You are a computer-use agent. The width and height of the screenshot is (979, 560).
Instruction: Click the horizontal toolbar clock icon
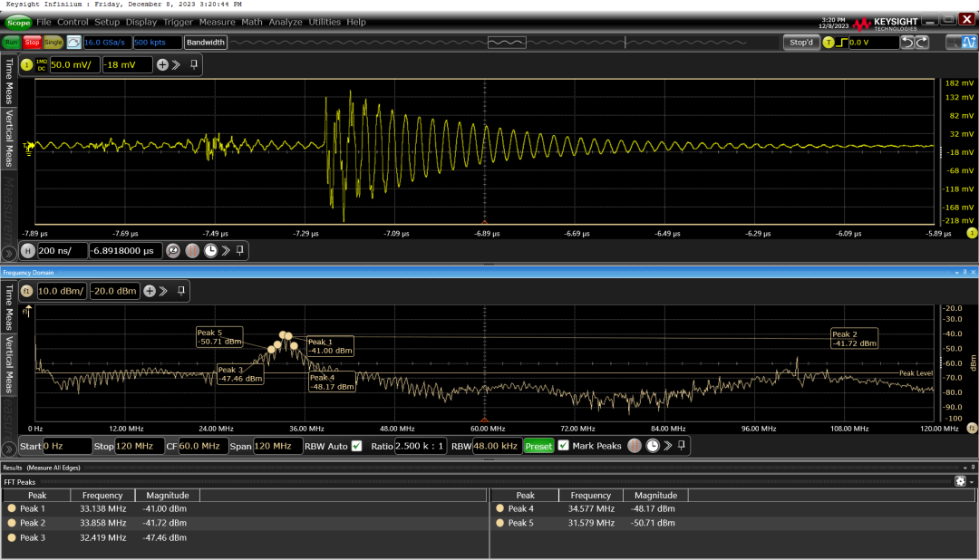[x=211, y=251]
